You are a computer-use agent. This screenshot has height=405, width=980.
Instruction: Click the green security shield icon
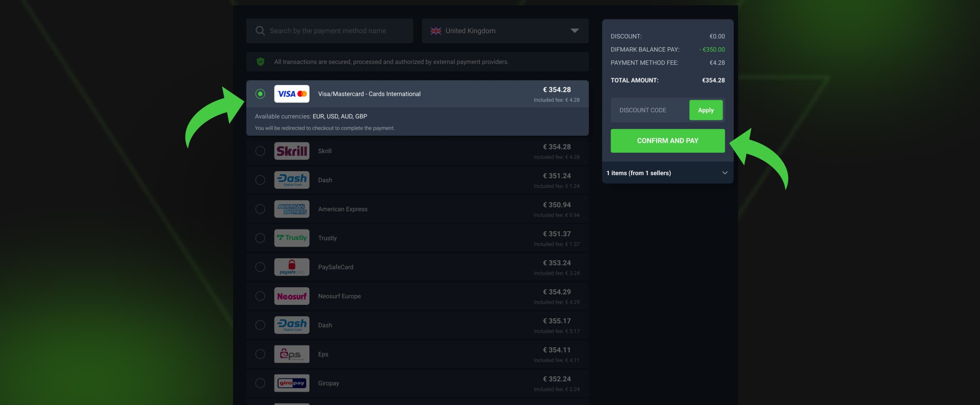[260, 62]
